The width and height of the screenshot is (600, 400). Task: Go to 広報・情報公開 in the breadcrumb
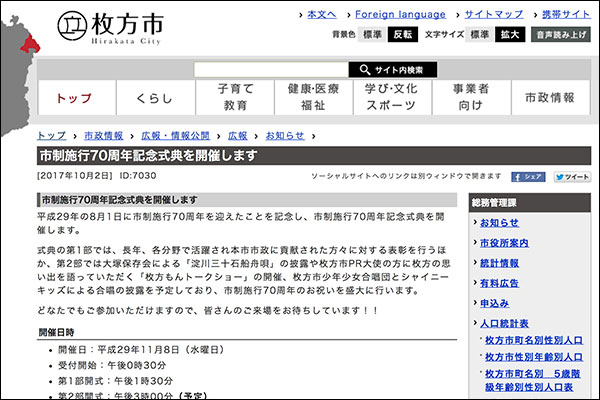click(x=175, y=135)
